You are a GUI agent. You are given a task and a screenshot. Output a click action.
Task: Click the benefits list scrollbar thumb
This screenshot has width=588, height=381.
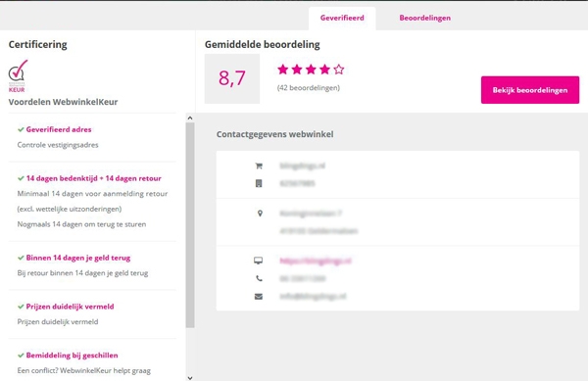tap(190, 225)
